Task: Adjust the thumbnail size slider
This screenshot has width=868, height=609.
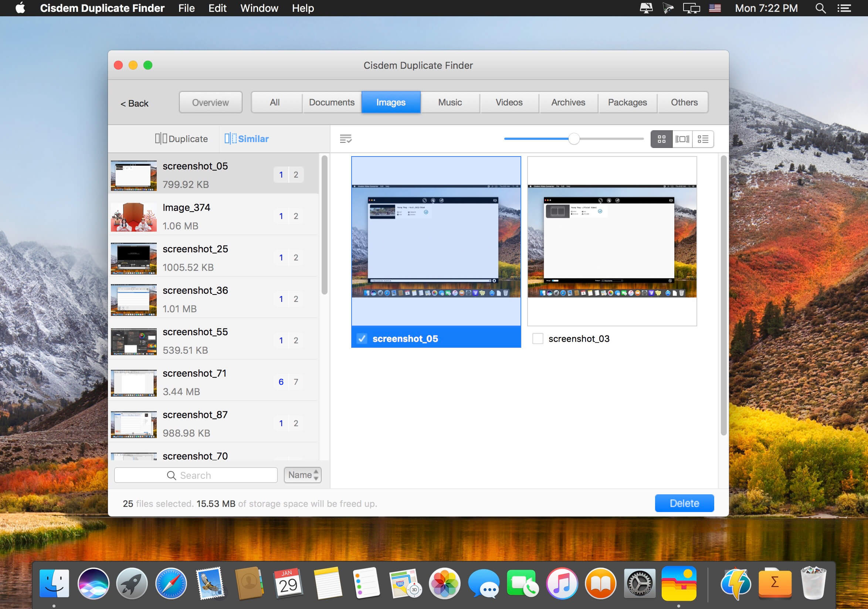Action: pyautogui.click(x=574, y=139)
